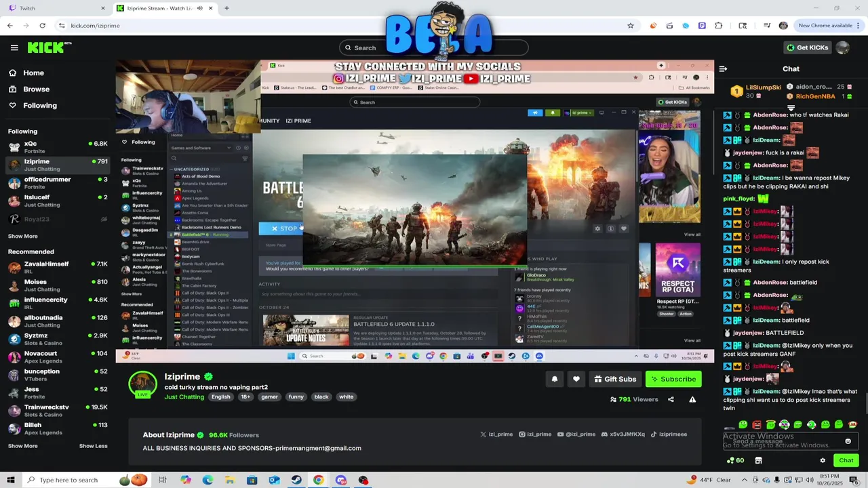Open ItsLucelf channel in sidebar
The width and height of the screenshot is (868, 488).
[58, 201]
